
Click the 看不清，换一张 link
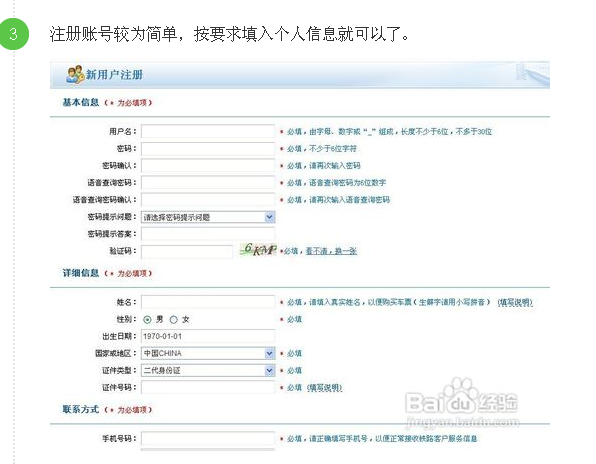pyautogui.click(x=331, y=251)
